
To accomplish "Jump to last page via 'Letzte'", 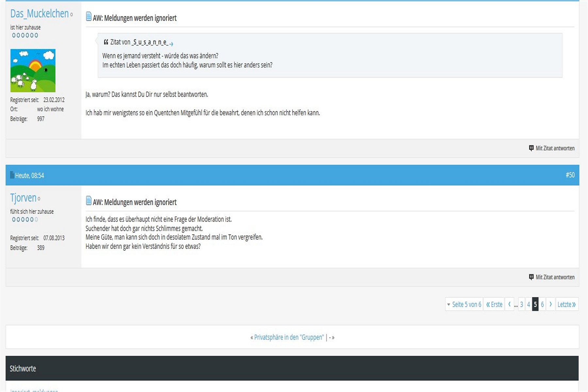I will tap(566, 304).
